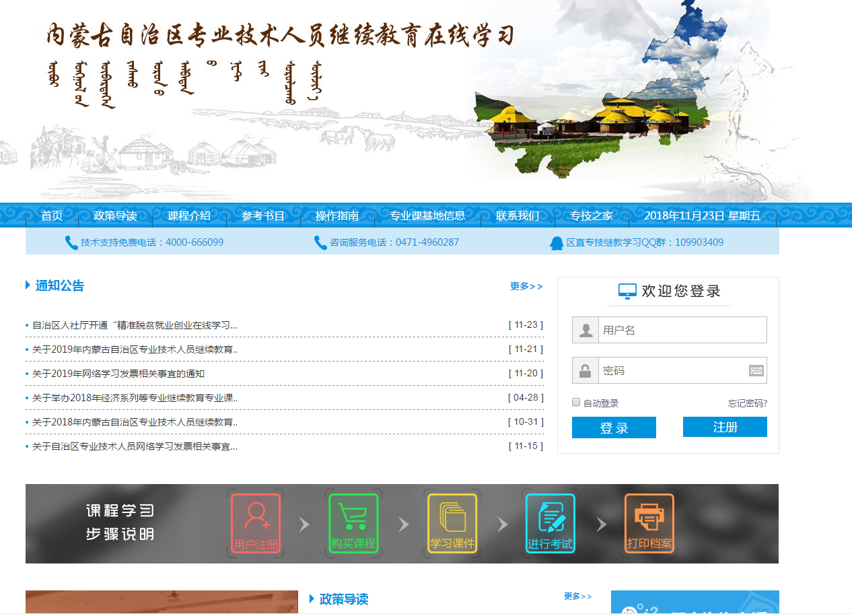Select 联系我们 in navigation bar
This screenshot has height=616, width=852.
click(518, 215)
